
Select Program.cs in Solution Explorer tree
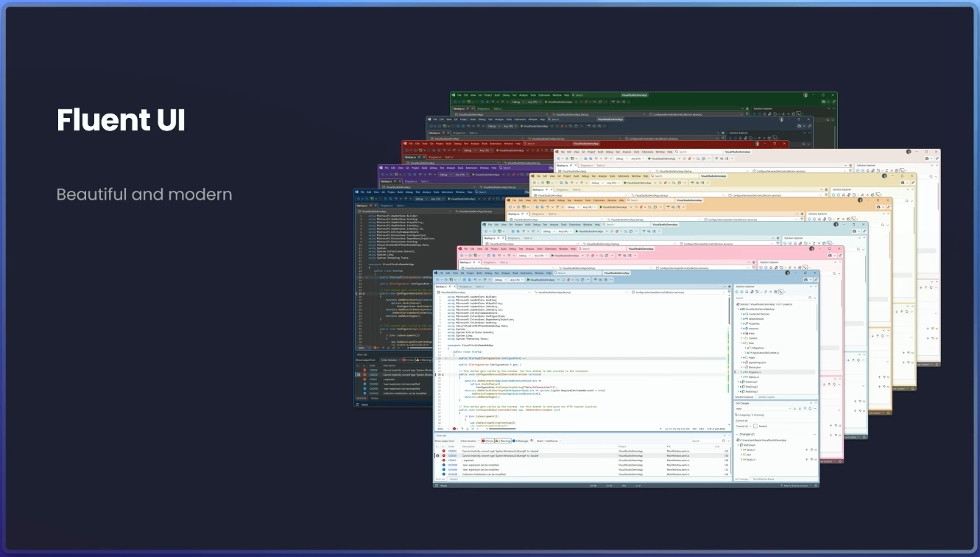point(754,373)
